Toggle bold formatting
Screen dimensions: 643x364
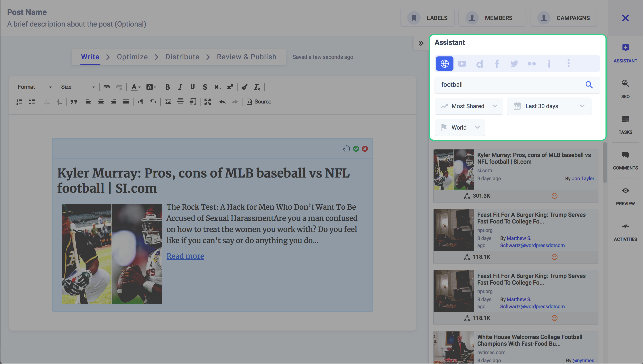(x=168, y=87)
